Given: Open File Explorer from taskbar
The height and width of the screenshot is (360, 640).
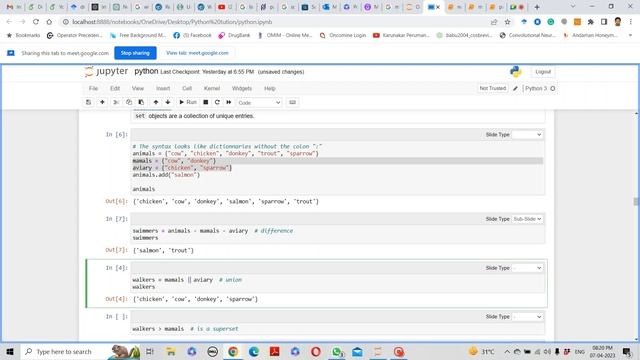Looking at the screenshot, I should click(x=171, y=351).
